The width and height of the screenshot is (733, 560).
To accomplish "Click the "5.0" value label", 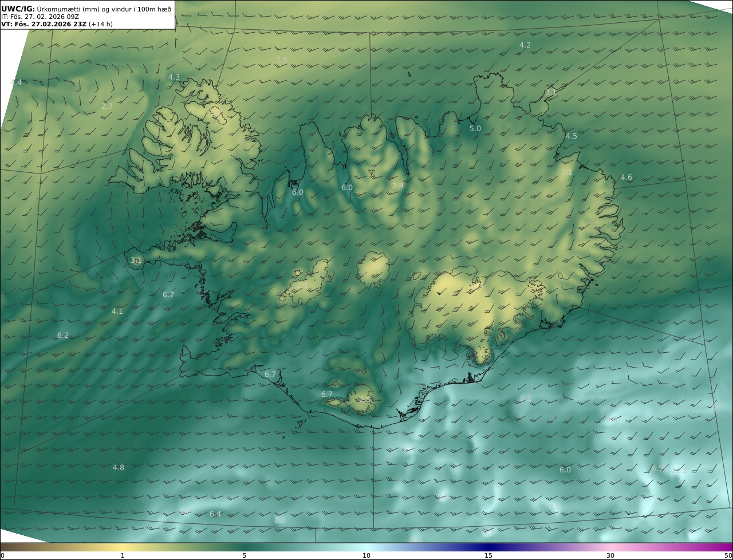I will tap(475, 128).
